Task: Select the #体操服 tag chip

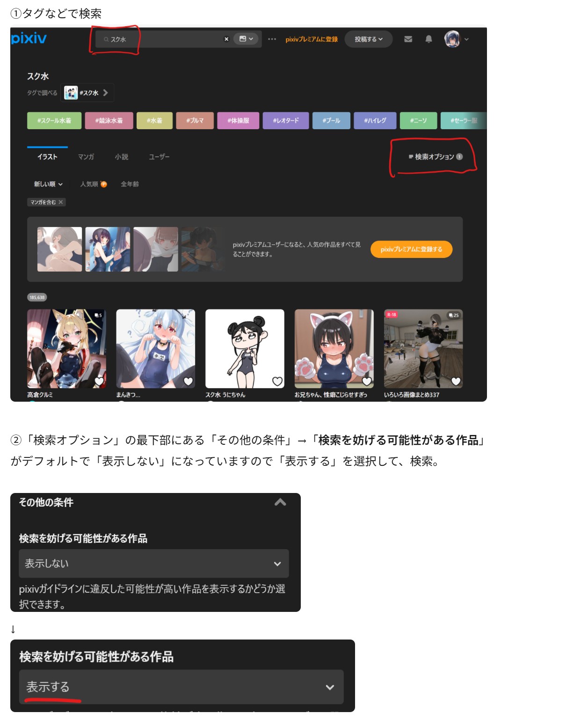Action: pos(238,121)
